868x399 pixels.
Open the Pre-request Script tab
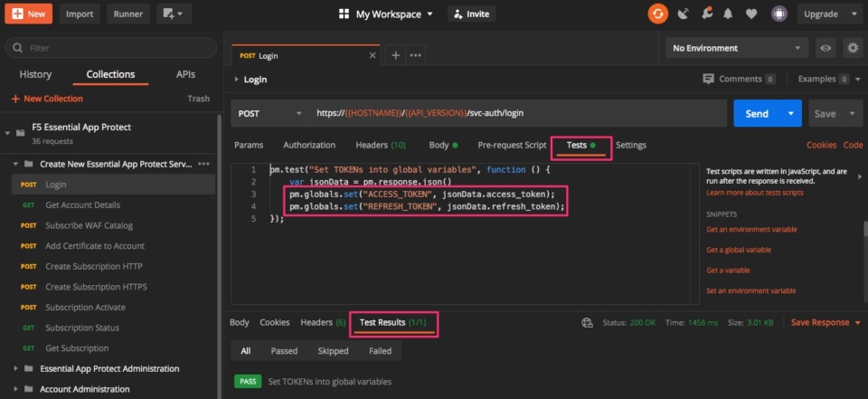pyautogui.click(x=512, y=145)
